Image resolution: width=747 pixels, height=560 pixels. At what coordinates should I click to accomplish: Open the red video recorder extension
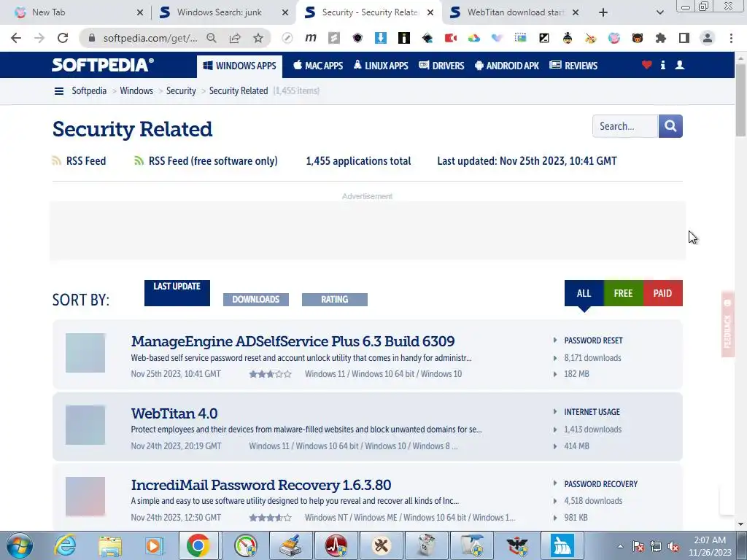click(x=451, y=38)
